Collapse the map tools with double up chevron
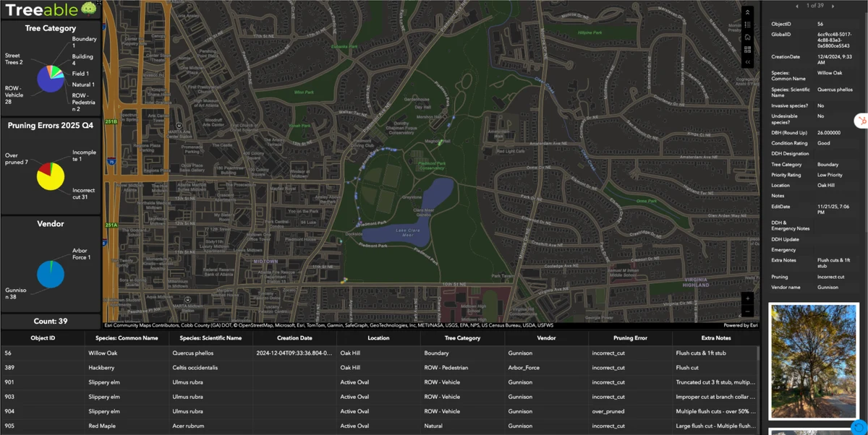Viewport: 868px width, 435px height. pos(748,12)
